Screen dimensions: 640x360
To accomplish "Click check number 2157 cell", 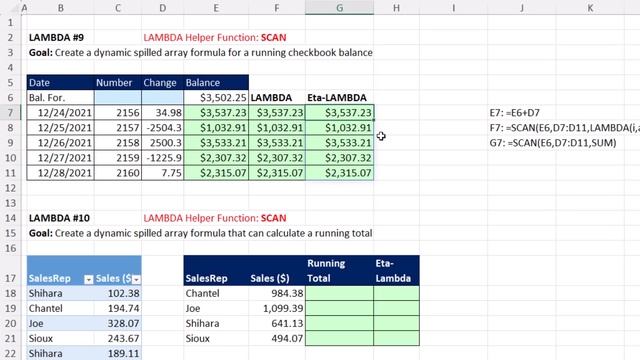I will pos(118,128).
